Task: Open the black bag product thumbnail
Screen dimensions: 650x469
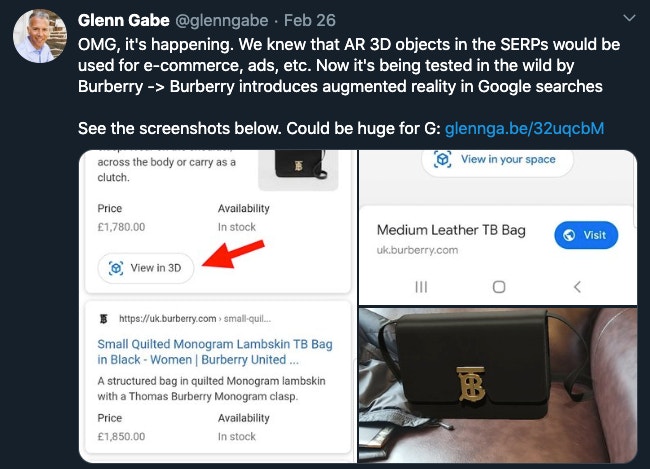Action: click(298, 170)
